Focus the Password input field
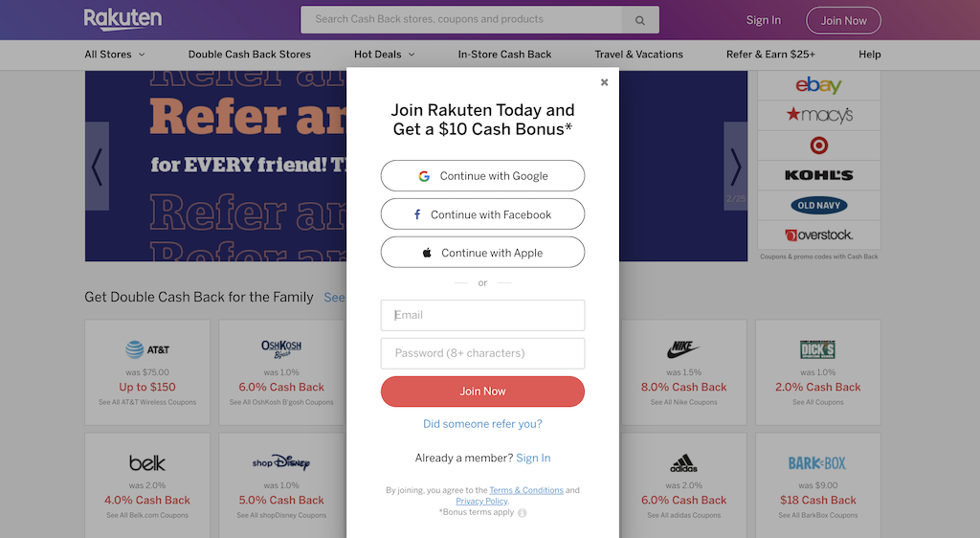Screen dimensions: 980x538 (482, 353)
